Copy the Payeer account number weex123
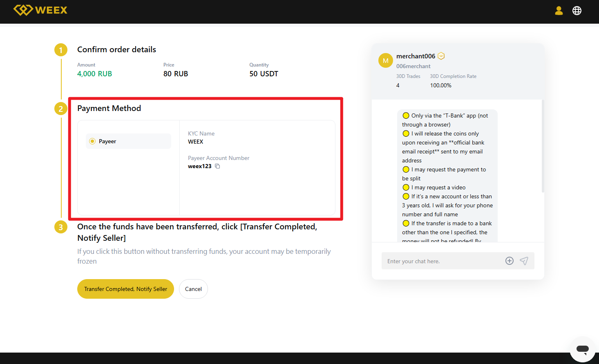 217,166
